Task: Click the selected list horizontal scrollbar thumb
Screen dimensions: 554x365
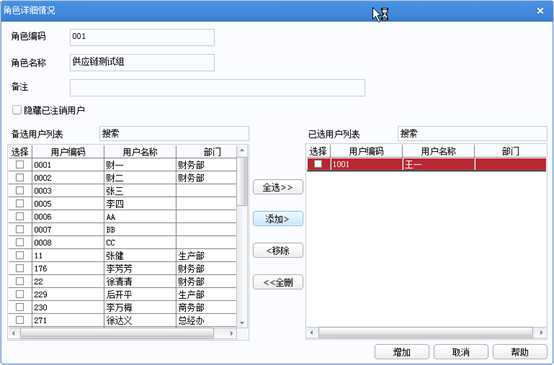Action: point(426,332)
